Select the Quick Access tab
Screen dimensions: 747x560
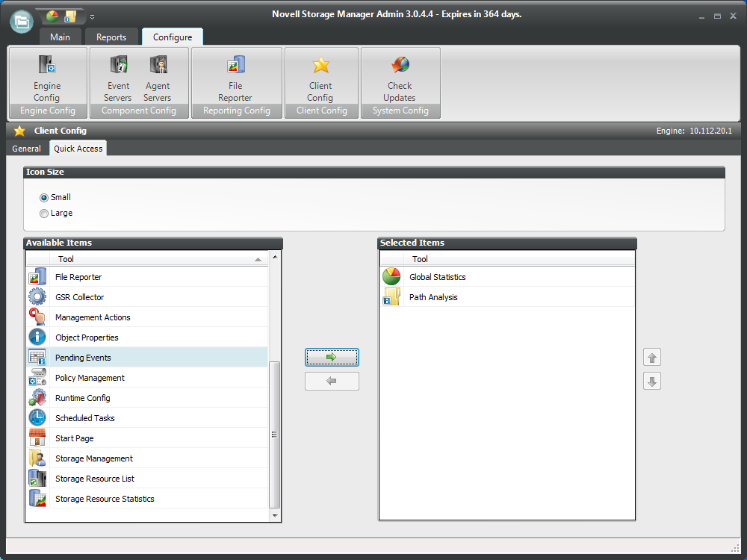78,149
